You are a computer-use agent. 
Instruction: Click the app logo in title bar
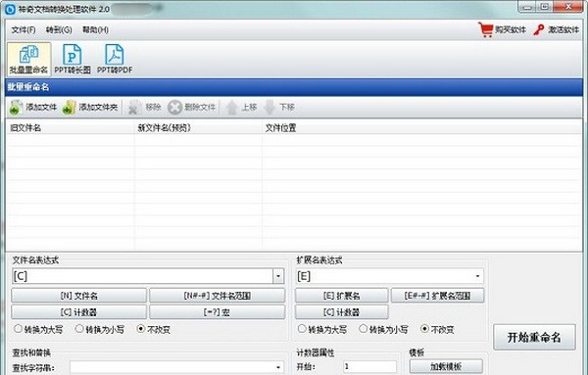coord(10,10)
